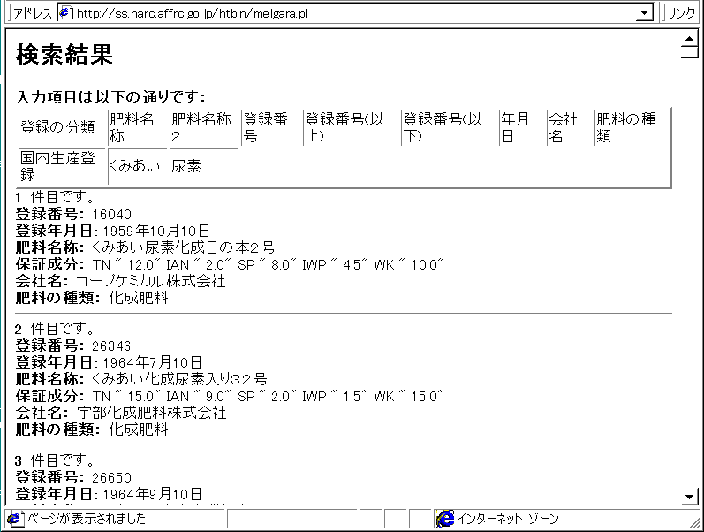Click the 登録番号 26043 line
Image resolution: width=704 pixels, height=532 pixels.
click(x=73, y=346)
